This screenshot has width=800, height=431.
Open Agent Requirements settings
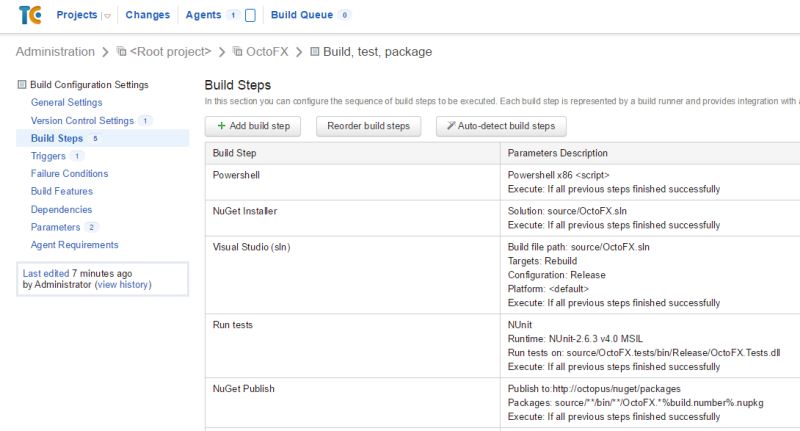pos(74,245)
